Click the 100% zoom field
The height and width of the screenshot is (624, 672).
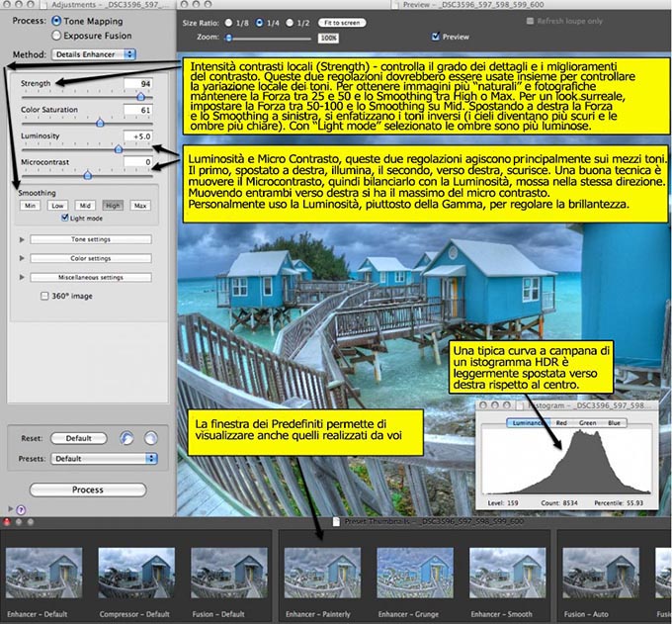tap(328, 38)
